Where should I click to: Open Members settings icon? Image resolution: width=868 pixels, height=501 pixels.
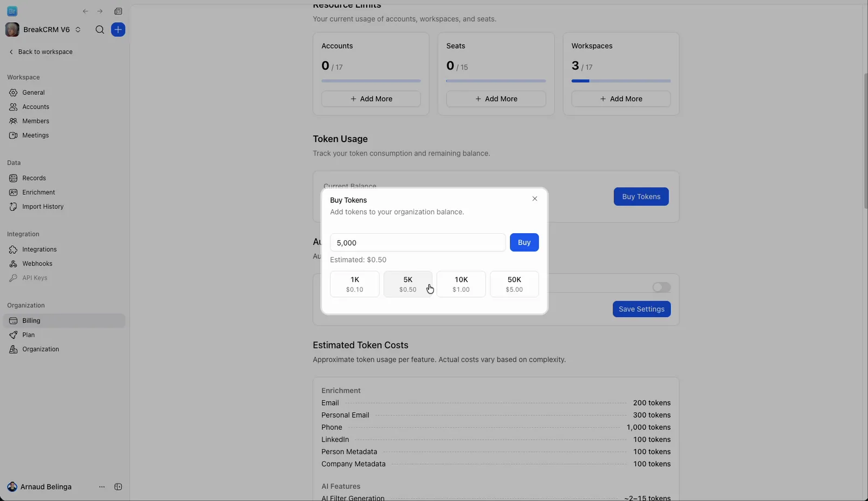pyautogui.click(x=13, y=121)
